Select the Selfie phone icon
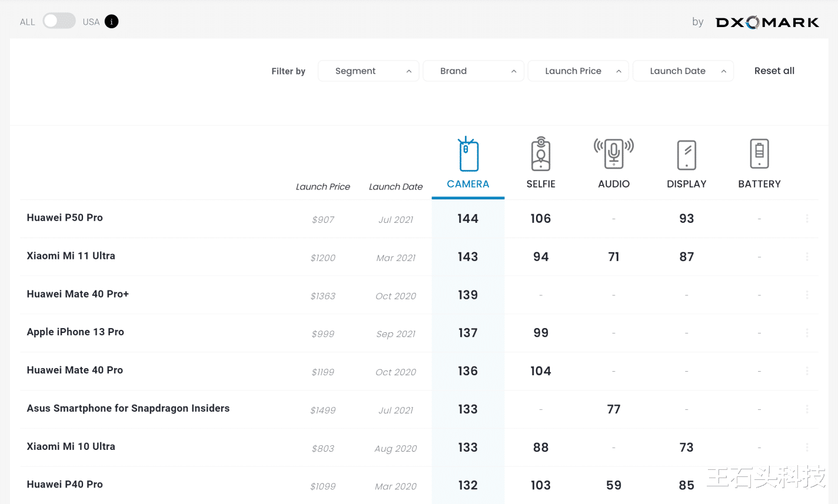Viewport: 838px width, 504px height. click(x=541, y=153)
